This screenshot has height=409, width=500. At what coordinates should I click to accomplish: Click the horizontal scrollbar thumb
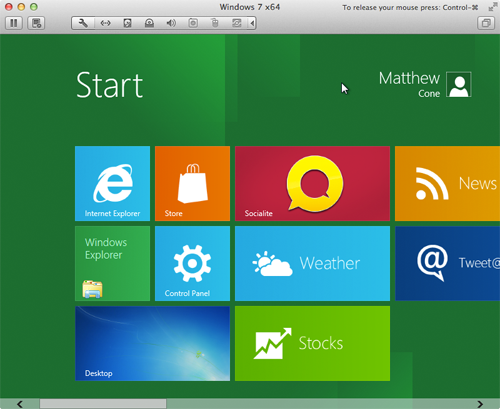click(x=103, y=404)
